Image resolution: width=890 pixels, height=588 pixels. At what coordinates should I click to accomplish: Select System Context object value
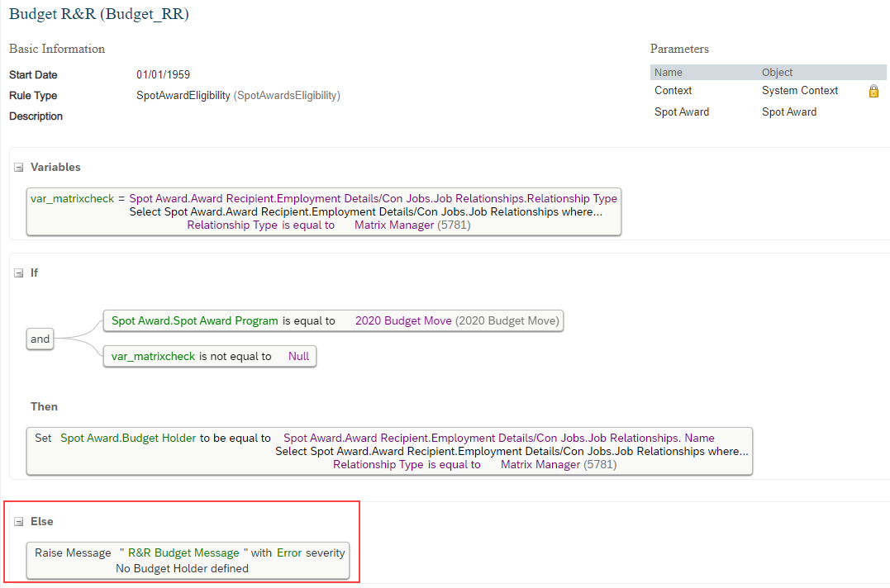click(800, 91)
